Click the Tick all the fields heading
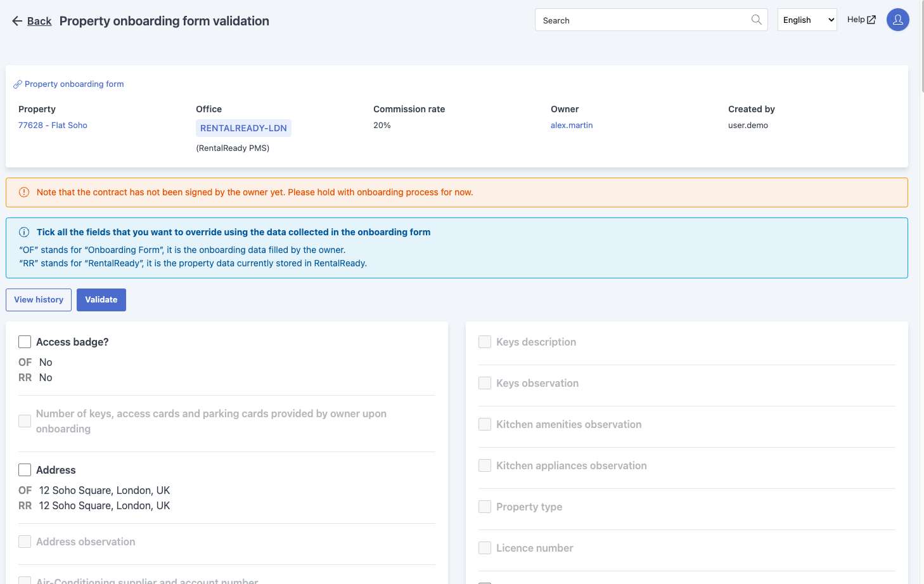Screen dimensions: 924x584 pyautogui.click(x=233, y=232)
